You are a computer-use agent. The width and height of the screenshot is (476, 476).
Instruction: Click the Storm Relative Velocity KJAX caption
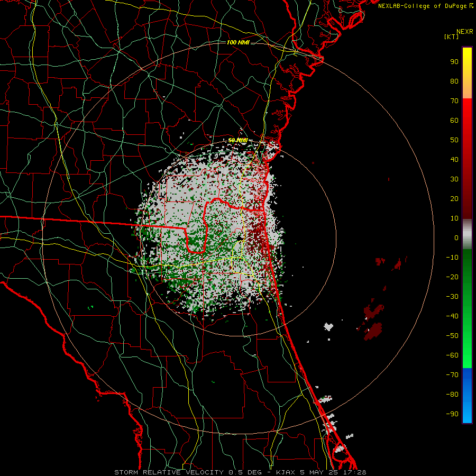(x=240, y=472)
